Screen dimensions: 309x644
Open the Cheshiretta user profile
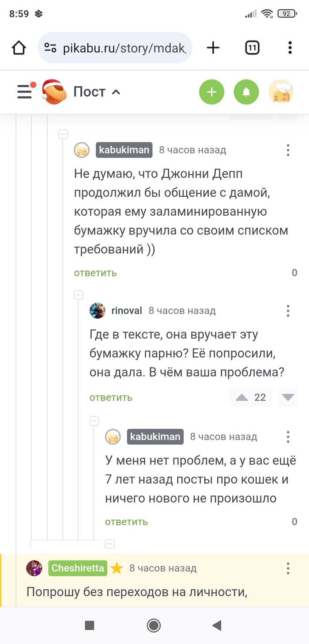point(78,568)
